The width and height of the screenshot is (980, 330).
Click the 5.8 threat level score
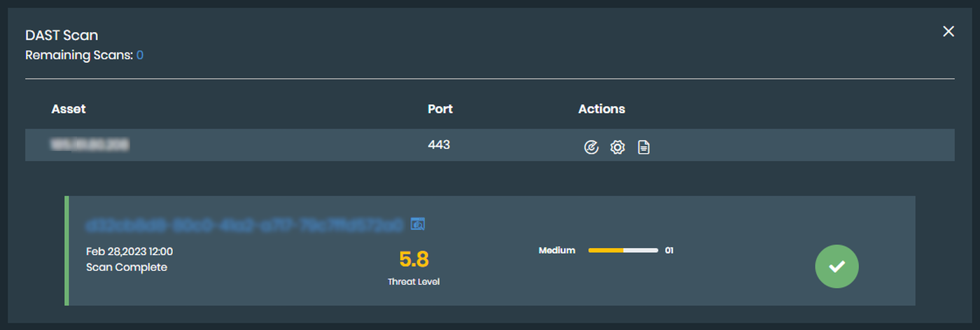pyautogui.click(x=414, y=259)
